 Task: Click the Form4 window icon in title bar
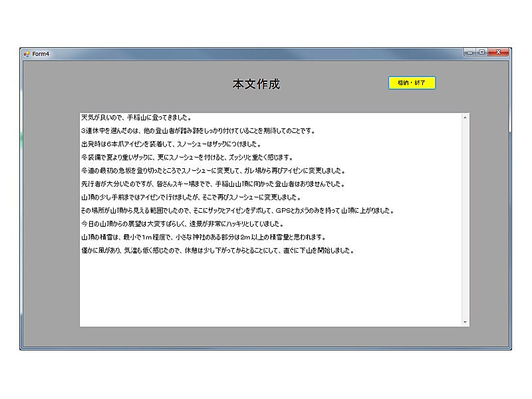point(27,54)
